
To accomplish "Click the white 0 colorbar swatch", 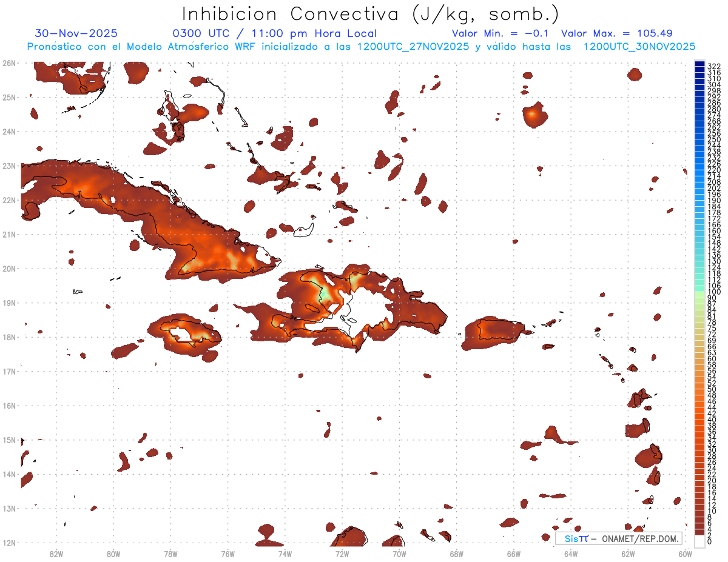I will coord(699,541).
